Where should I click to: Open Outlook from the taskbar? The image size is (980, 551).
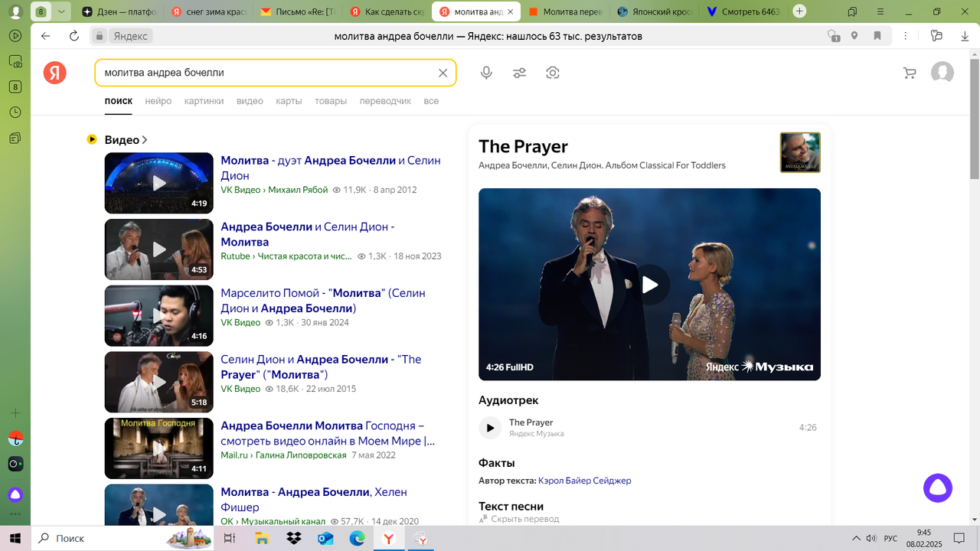click(x=325, y=539)
